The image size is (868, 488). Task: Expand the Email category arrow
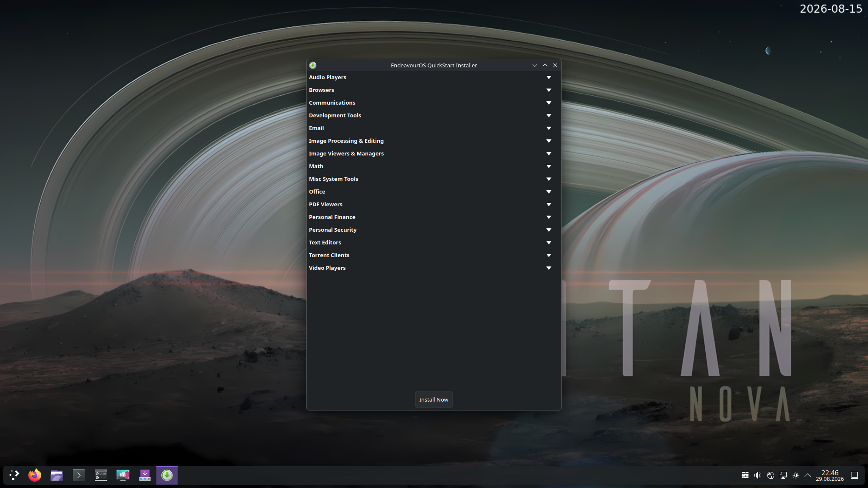549,128
